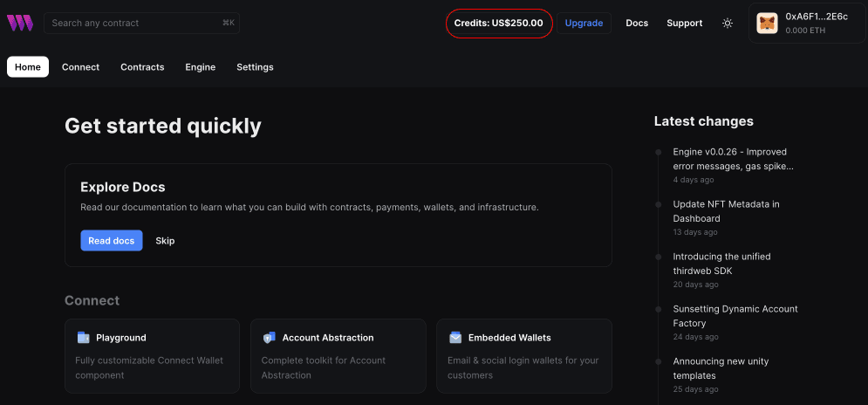Select the Settings tab
This screenshot has height=405, width=868.
pyautogui.click(x=255, y=67)
